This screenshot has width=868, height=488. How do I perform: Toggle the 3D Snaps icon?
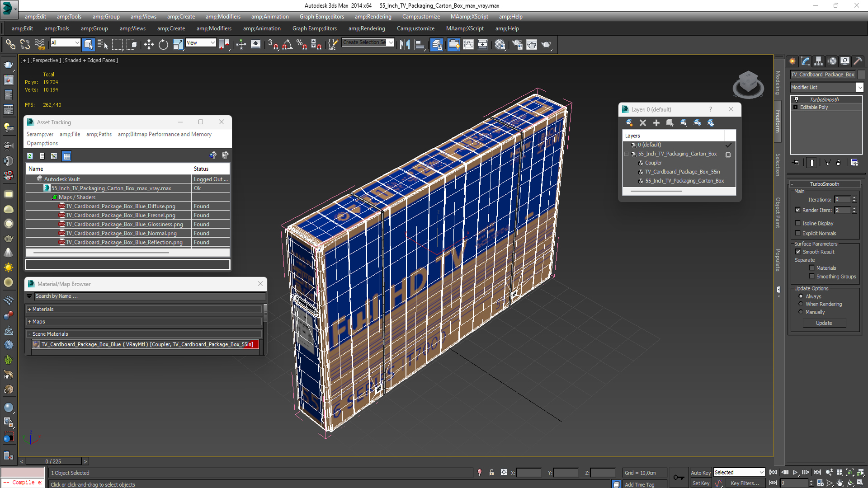(x=273, y=44)
